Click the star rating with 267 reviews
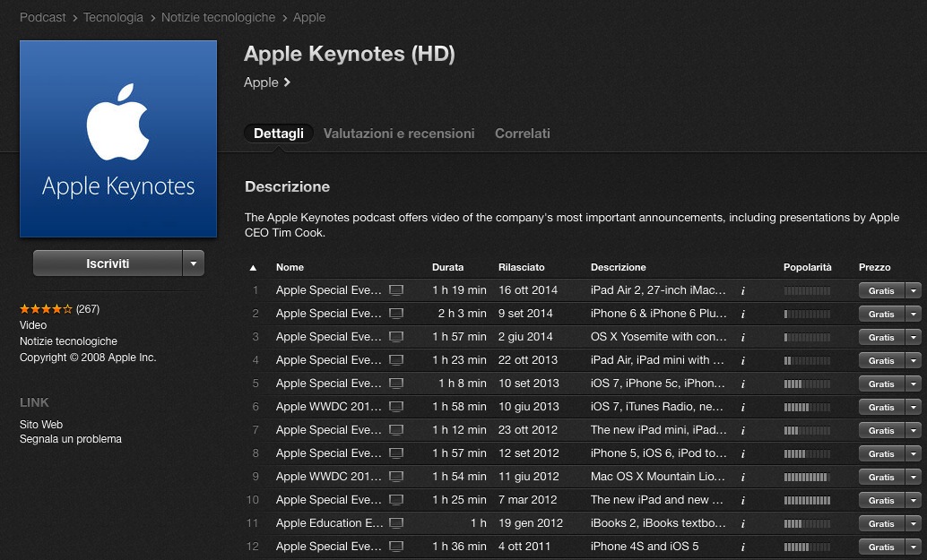The width and height of the screenshot is (927, 560). coord(46,308)
